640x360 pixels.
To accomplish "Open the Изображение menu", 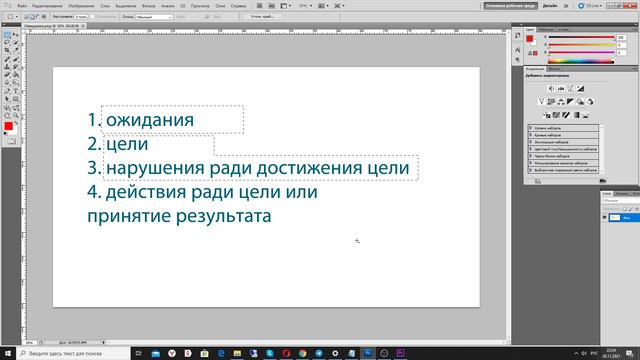I will pyautogui.click(x=81, y=6).
